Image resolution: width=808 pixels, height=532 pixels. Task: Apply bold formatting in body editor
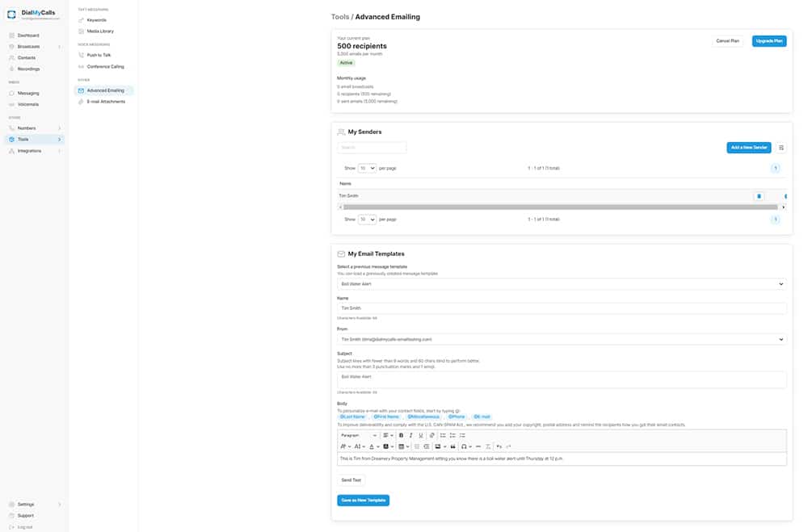pyautogui.click(x=401, y=435)
